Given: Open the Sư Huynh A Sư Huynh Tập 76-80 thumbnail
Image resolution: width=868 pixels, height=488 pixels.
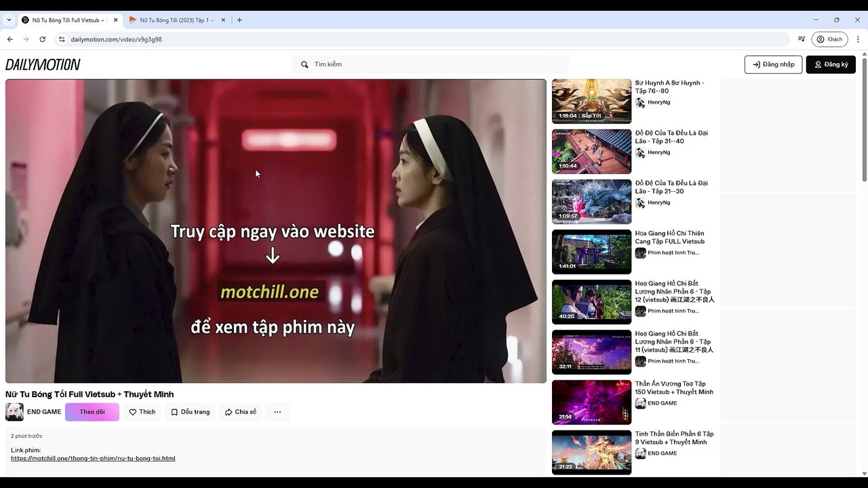Looking at the screenshot, I should 591,102.
